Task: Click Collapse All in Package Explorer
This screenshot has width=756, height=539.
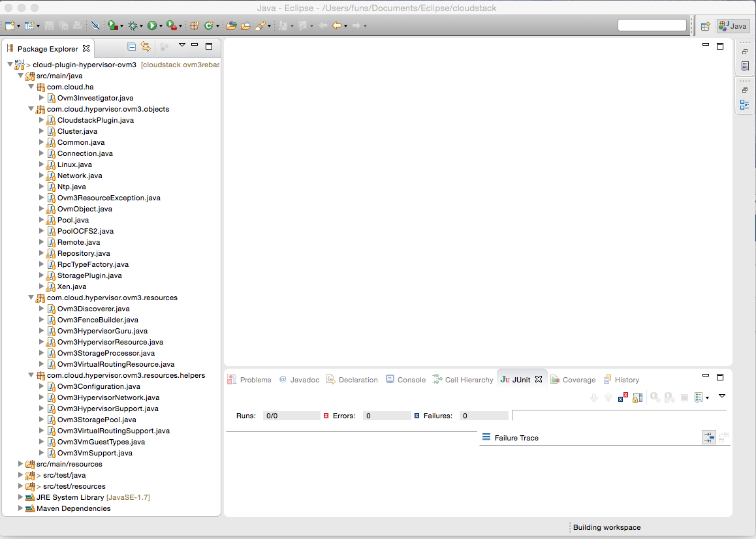Action: (x=131, y=47)
